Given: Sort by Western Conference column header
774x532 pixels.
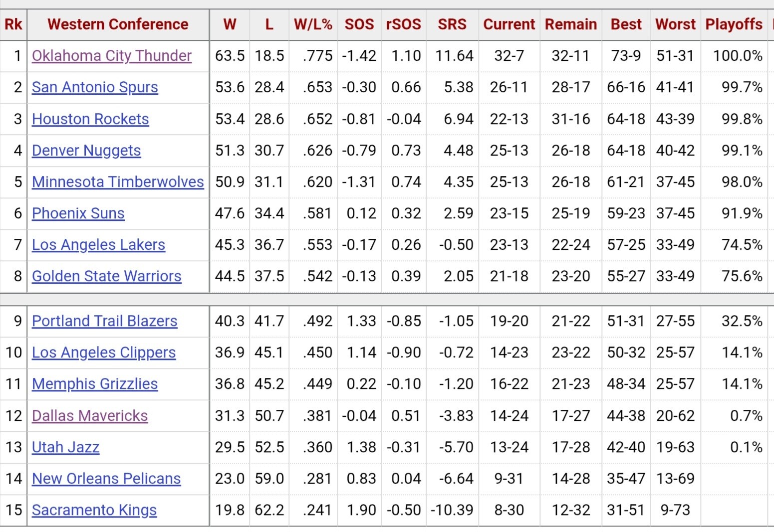Looking at the screenshot, I should tap(118, 24).
